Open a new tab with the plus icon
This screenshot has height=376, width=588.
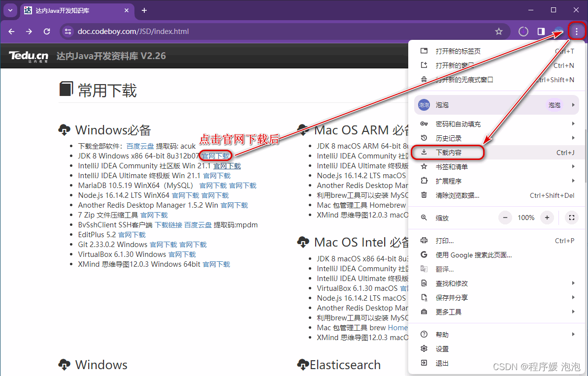tap(143, 10)
